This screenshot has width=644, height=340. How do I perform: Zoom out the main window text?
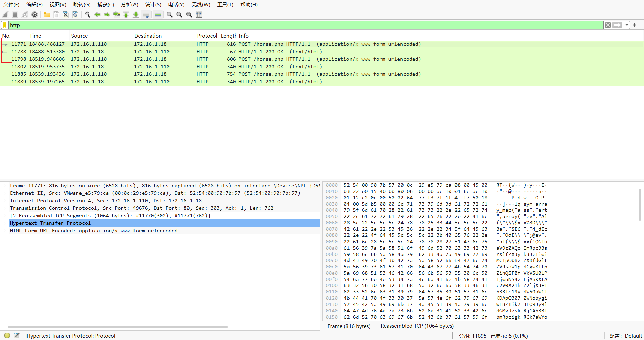point(179,15)
